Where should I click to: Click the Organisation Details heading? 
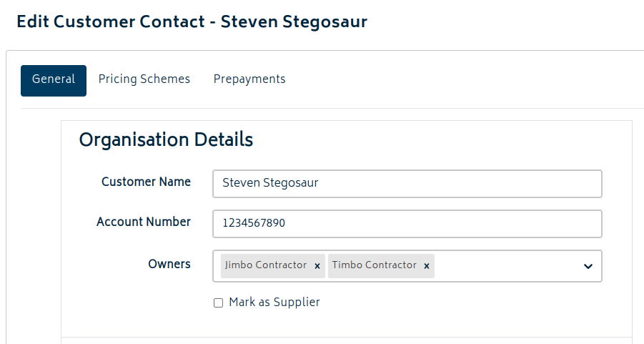(x=166, y=139)
